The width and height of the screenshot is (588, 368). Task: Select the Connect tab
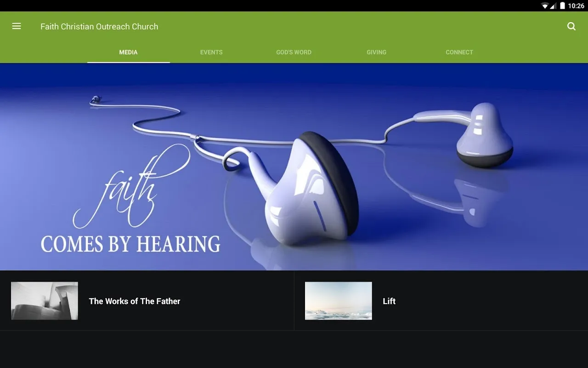[459, 52]
